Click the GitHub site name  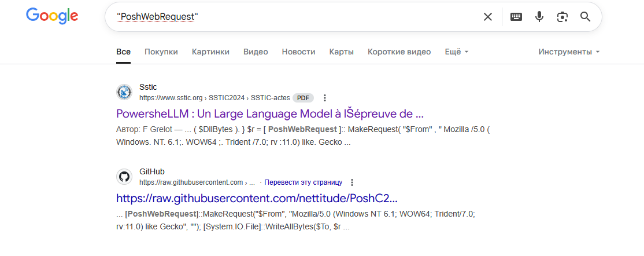pos(151,171)
